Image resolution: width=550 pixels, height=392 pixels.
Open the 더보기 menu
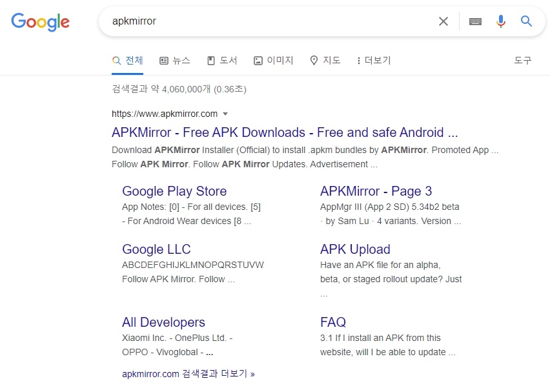tap(374, 60)
